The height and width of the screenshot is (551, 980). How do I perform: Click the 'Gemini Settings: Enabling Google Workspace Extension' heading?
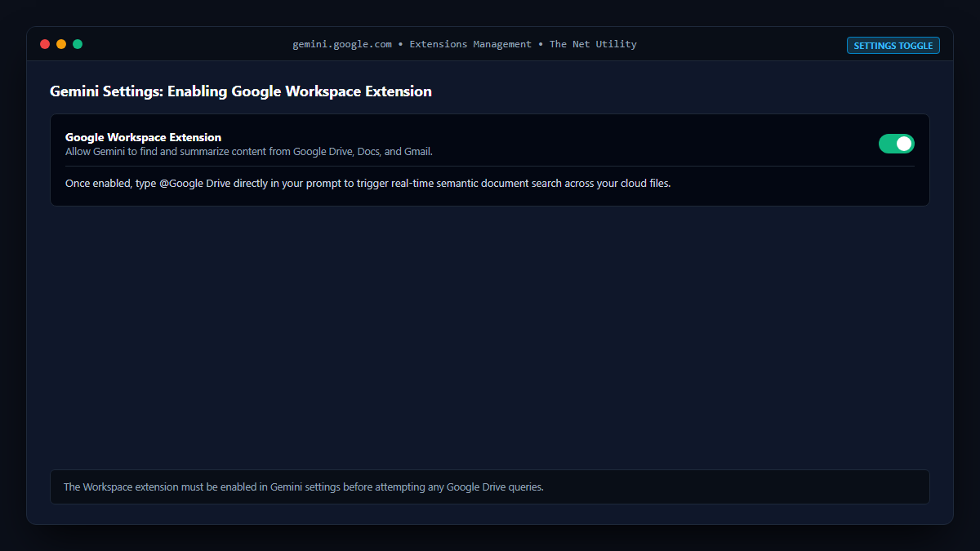tap(241, 91)
